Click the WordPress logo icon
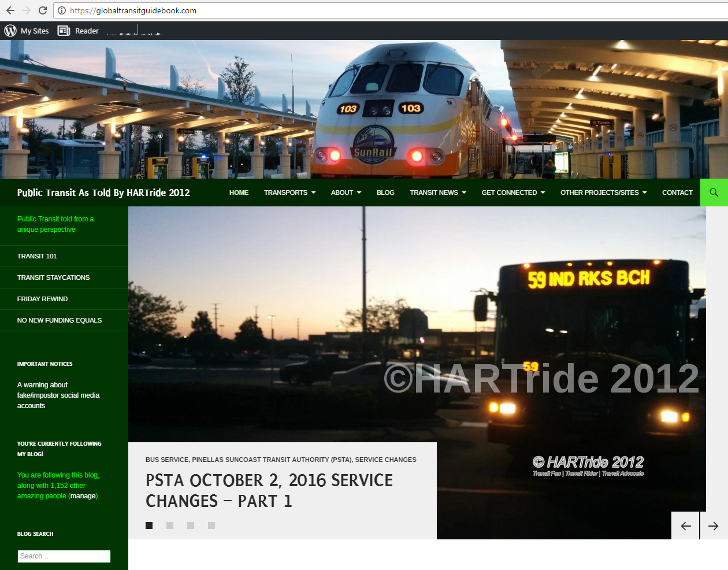This screenshot has width=728, height=570. click(10, 31)
